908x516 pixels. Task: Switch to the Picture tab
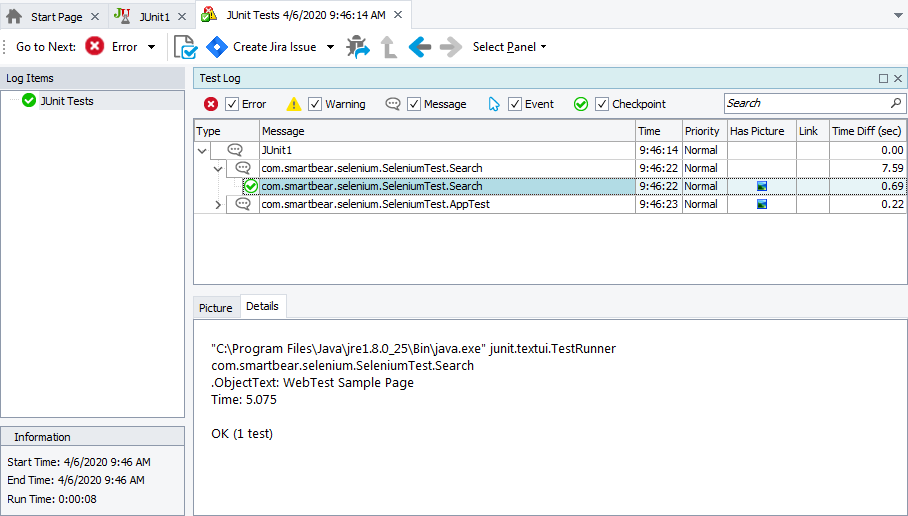pyautogui.click(x=215, y=307)
